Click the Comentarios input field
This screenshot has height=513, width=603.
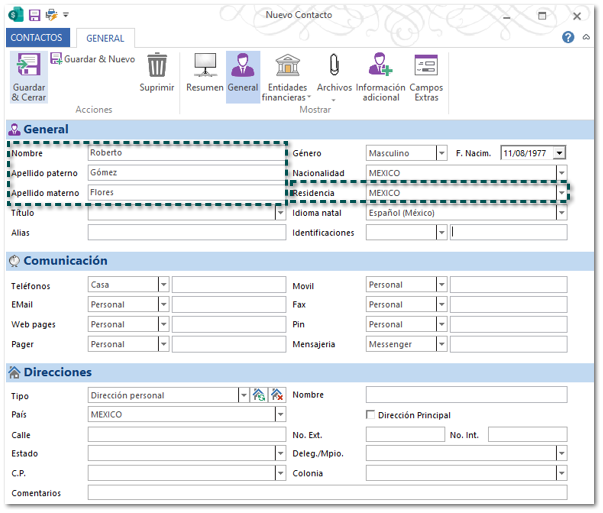(x=327, y=493)
